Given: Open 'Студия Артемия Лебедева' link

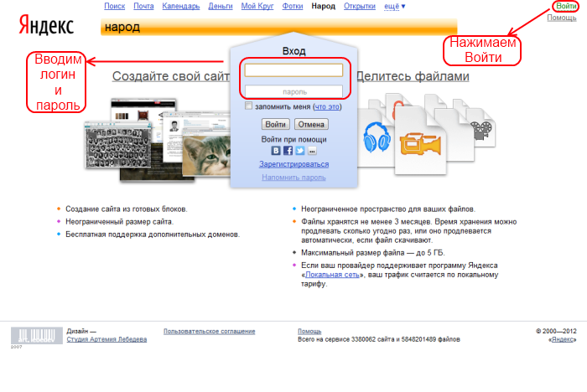Looking at the screenshot, I should [106, 339].
